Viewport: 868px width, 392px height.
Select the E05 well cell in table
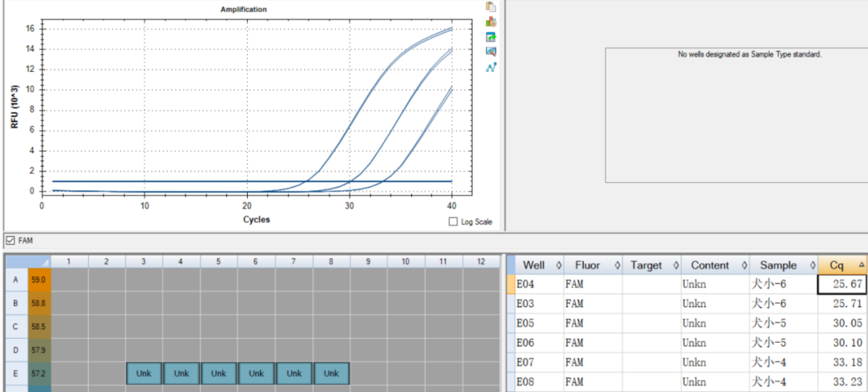[539, 323]
